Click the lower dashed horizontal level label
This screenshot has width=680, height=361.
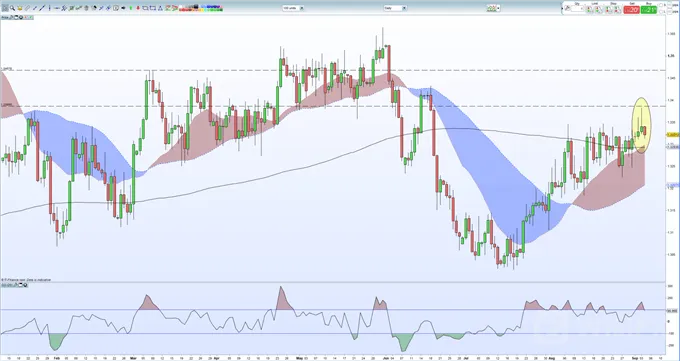tap(6, 105)
